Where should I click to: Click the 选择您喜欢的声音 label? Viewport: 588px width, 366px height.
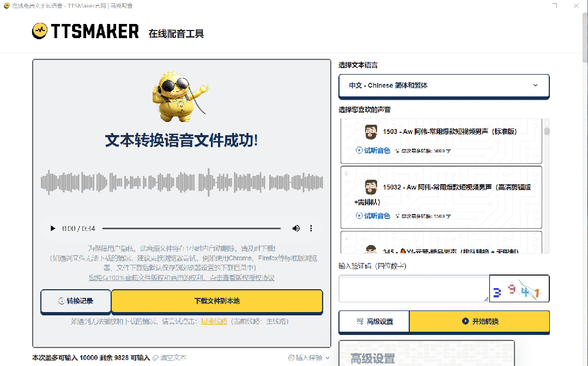pos(365,110)
